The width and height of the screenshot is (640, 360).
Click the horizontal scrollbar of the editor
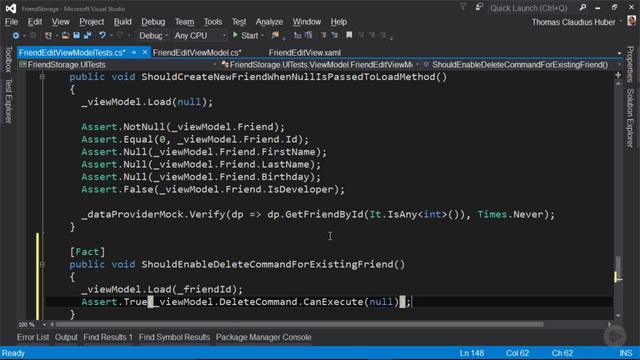pos(300,324)
